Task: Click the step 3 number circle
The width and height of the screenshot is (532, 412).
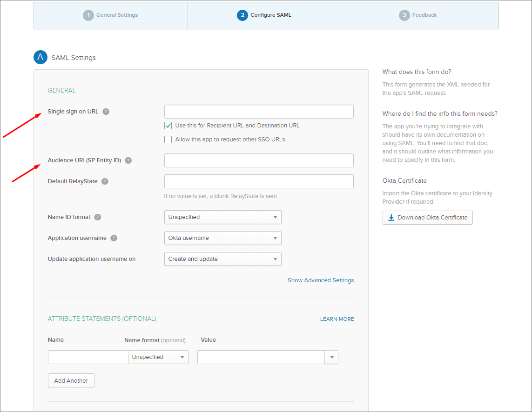Action: [x=404, y=15]
